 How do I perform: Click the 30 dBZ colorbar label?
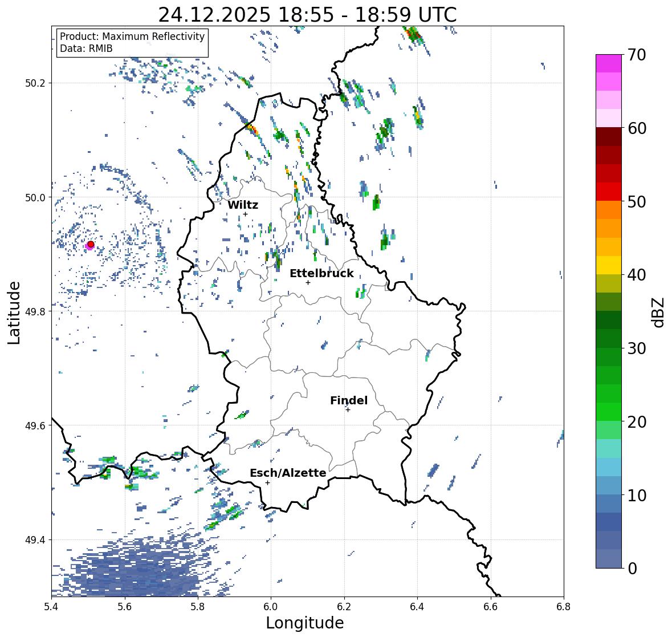[637, 348]
